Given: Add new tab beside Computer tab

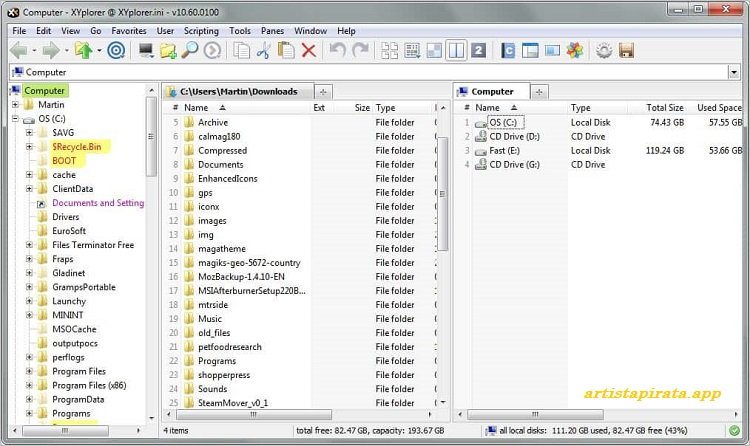Looking at the screenshot, I should 539,92.
